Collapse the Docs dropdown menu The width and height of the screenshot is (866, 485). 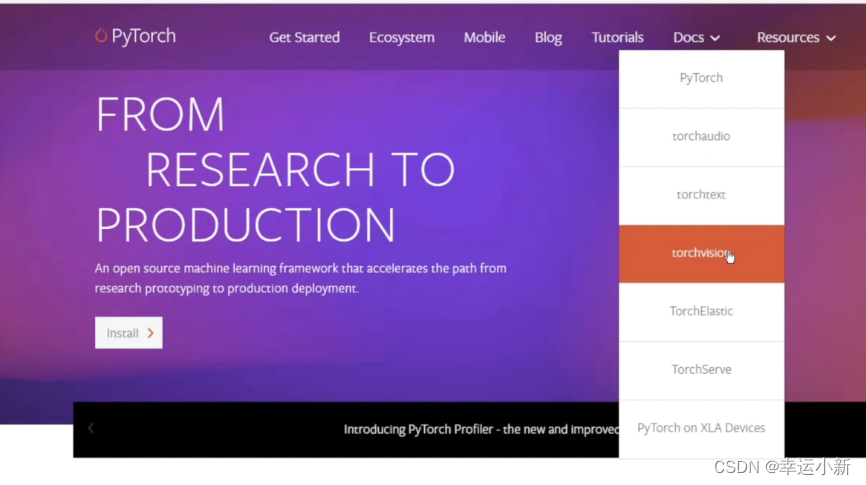(x=696, y=38)
